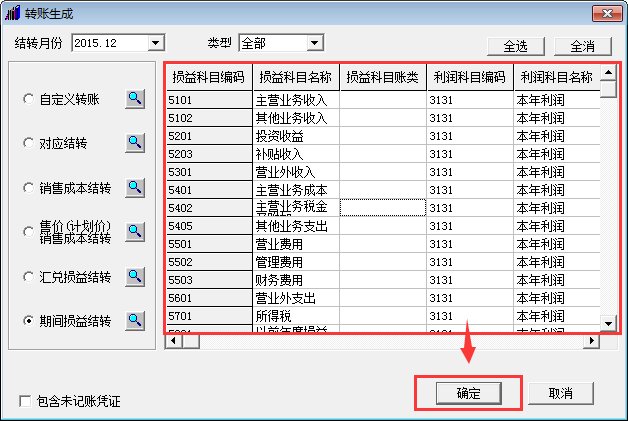
Task: Click the 3131 cell in row 5101
Action: 470,100
